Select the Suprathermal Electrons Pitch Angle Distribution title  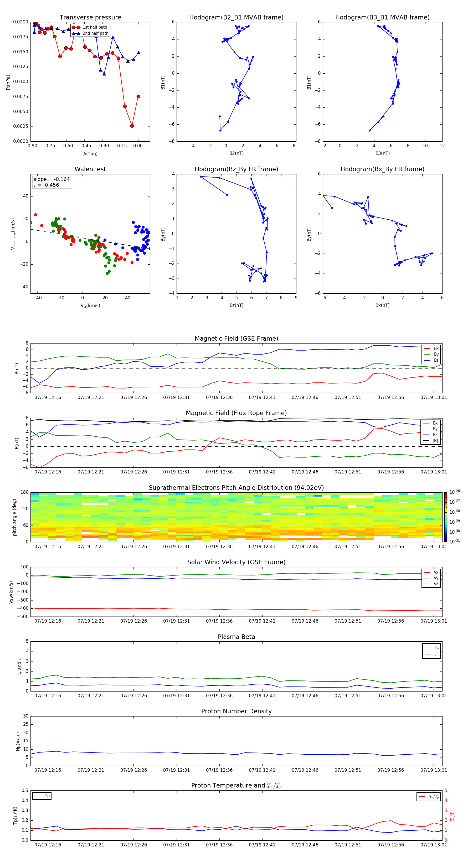[x=236, y=488]
